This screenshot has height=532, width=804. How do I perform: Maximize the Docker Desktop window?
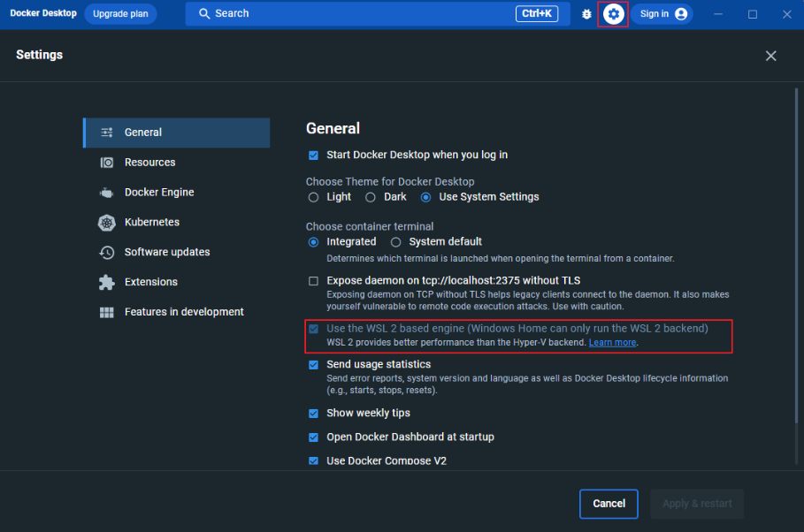click(x=752, y=14)
